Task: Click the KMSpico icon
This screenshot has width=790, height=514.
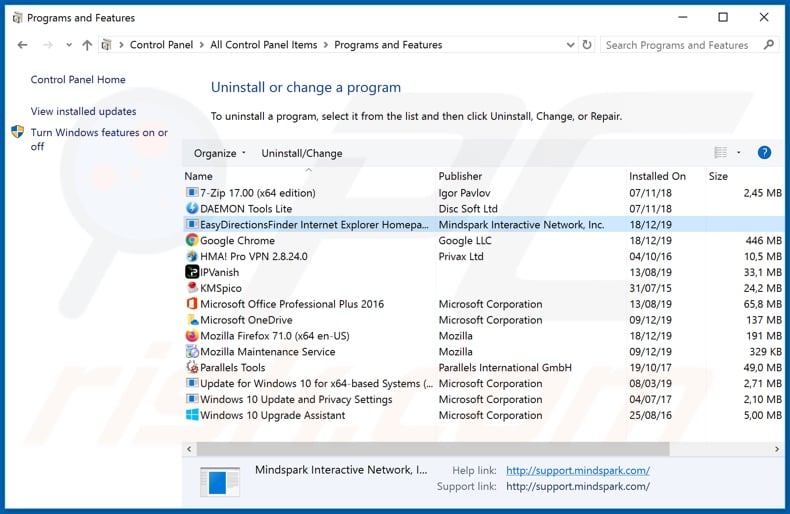Action: tap(192, 288)
